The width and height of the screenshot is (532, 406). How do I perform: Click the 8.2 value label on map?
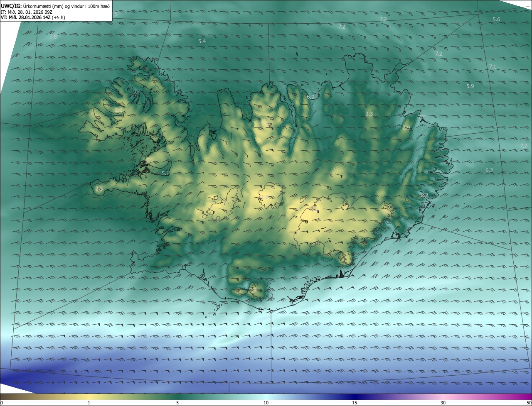[424, 195]
